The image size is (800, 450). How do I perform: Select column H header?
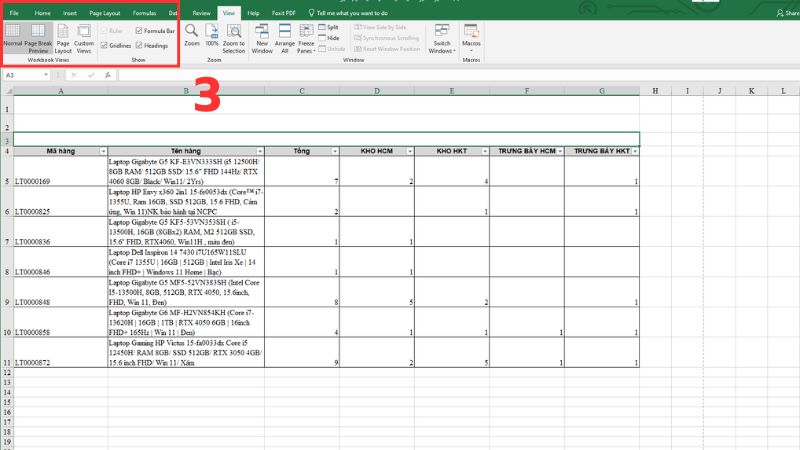655,91
